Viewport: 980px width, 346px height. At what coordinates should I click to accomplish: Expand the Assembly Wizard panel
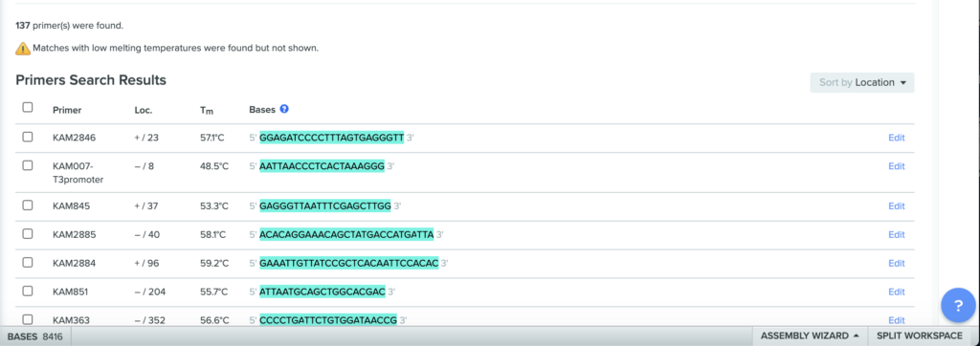coord(809,336)
